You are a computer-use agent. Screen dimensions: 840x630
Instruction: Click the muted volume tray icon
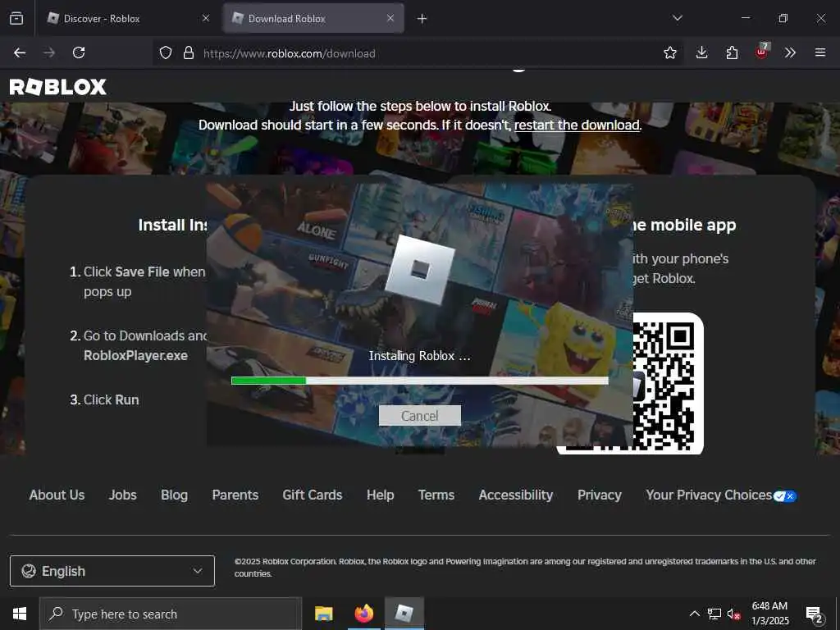click(x=733, y=614)
